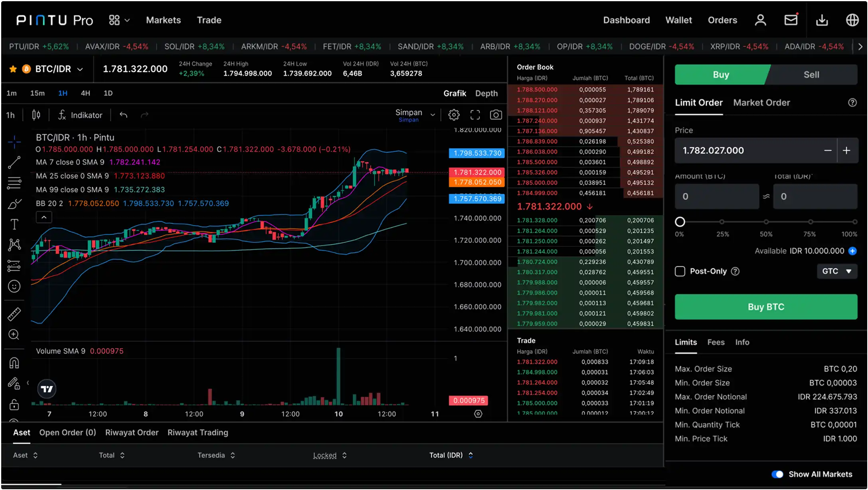The height and width of the screenshot is (490, 868).
Task: Increase price with plus button
Action: [x=846, y=151]
